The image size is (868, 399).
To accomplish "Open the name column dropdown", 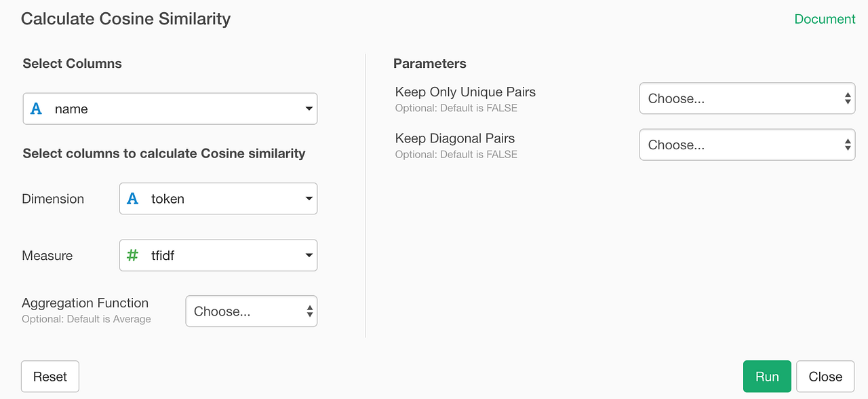I will click(170, 109).
